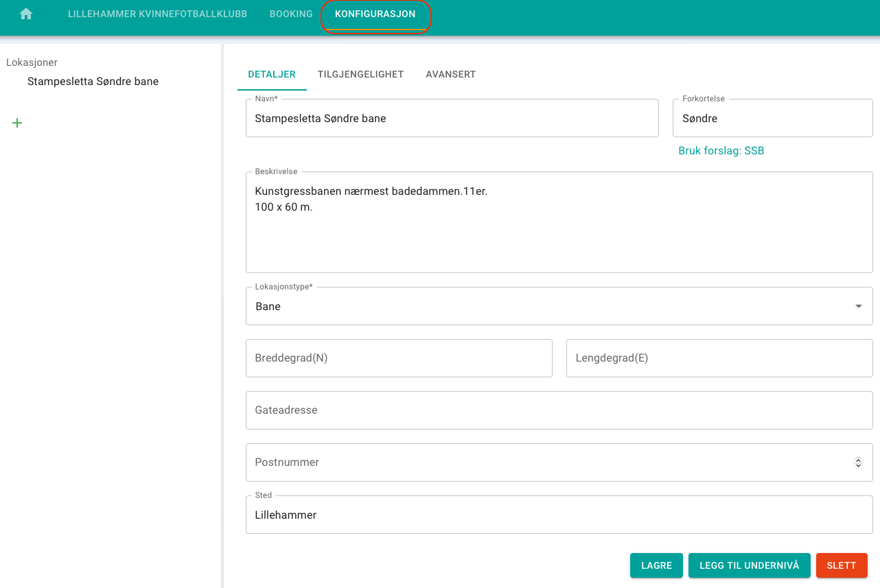The width and height of the screenshot is (880, 588).
Task: Click into the Beskrivelse text area
Action: pyautogui.click(x=559, y=222)
